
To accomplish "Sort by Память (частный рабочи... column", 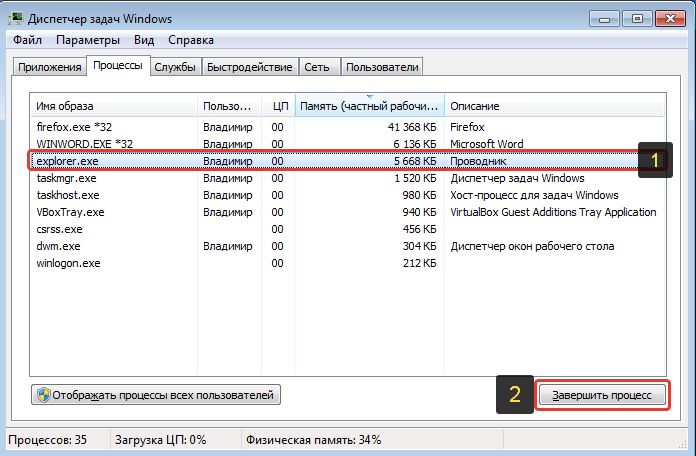I will pos(370,106).
